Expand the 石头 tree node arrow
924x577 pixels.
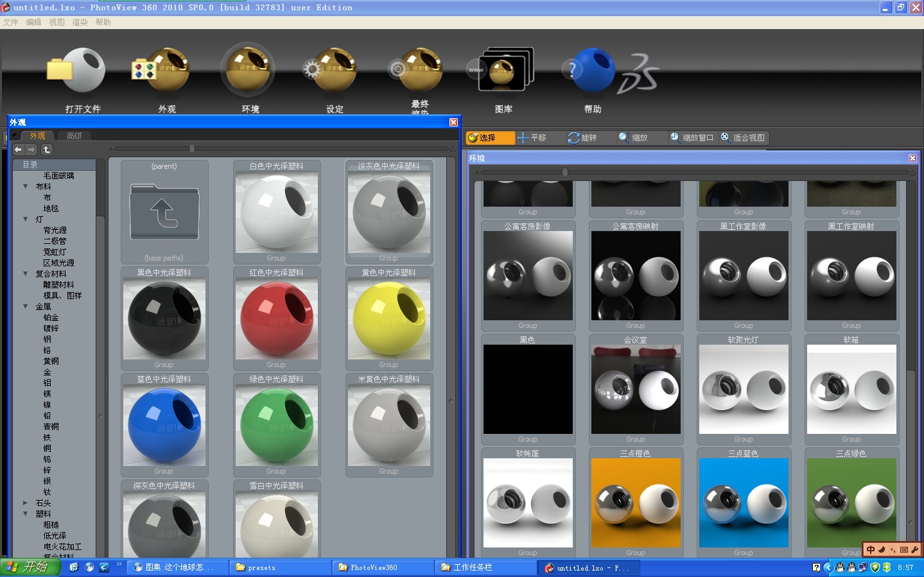point(25,503)
